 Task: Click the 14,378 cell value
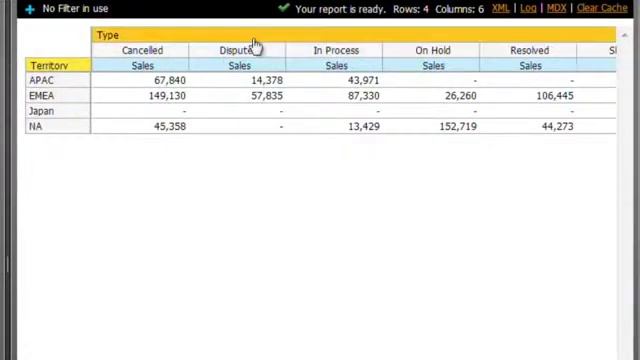tap(267, 80)
